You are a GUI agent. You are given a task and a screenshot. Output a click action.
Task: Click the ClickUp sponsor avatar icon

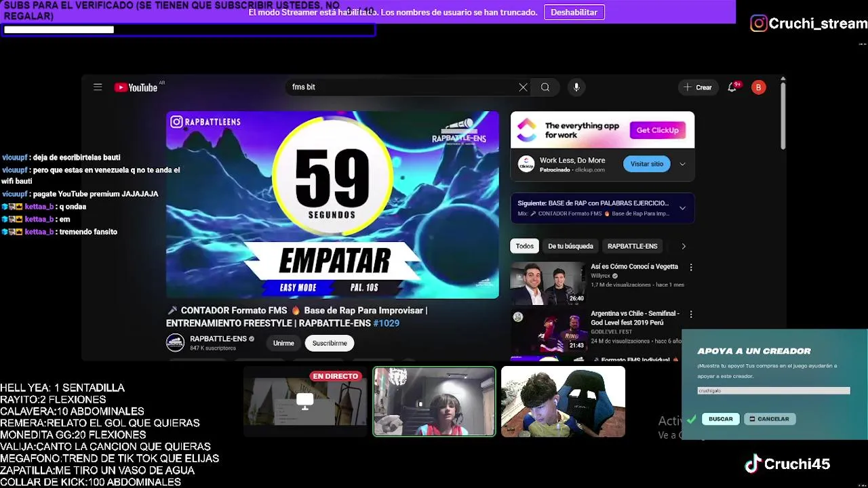click(x=526, y=163)
